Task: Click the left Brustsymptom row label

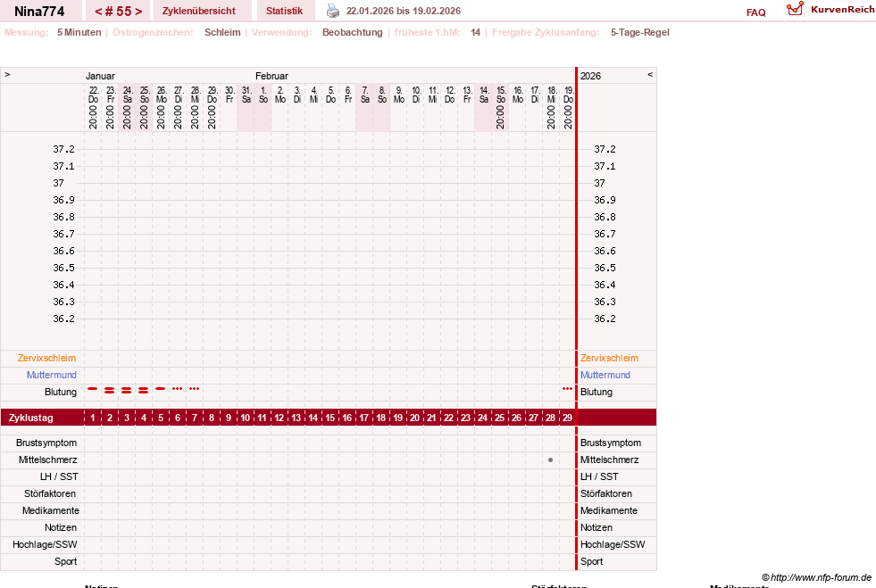Action: (46, 443)
